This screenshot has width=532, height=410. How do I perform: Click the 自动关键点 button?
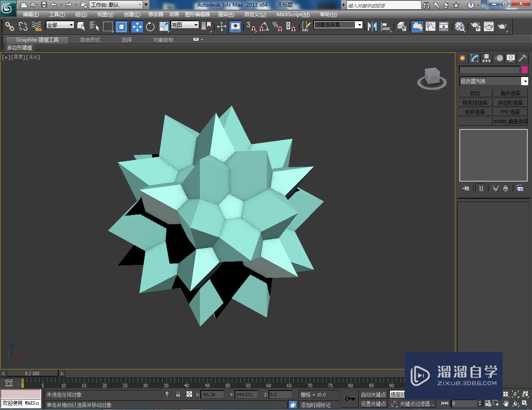(x=373, y=395)
